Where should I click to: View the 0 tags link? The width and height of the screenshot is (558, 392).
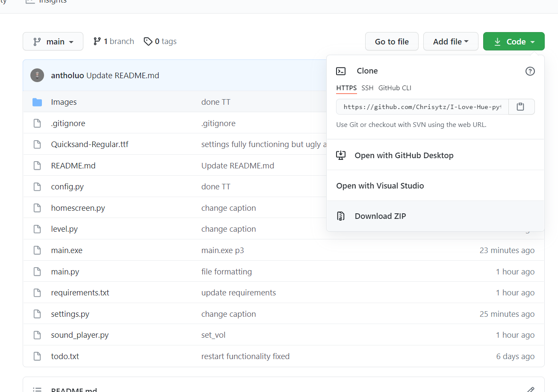coord(160,41)
